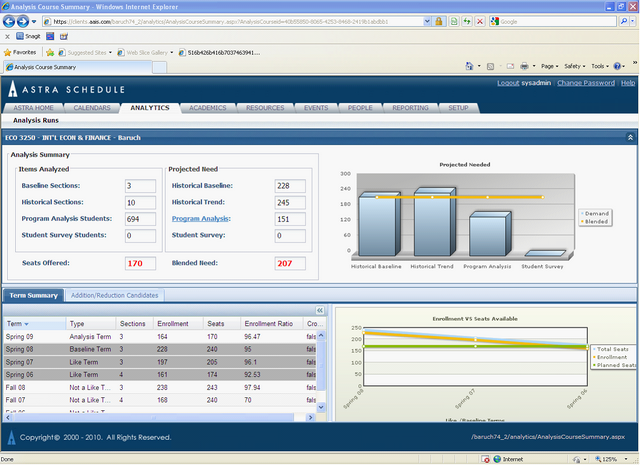The width and height of the screenshot is (640, 465).
Task: Open the recent pages dropdown arrow
Action: (x=34, y=21)
